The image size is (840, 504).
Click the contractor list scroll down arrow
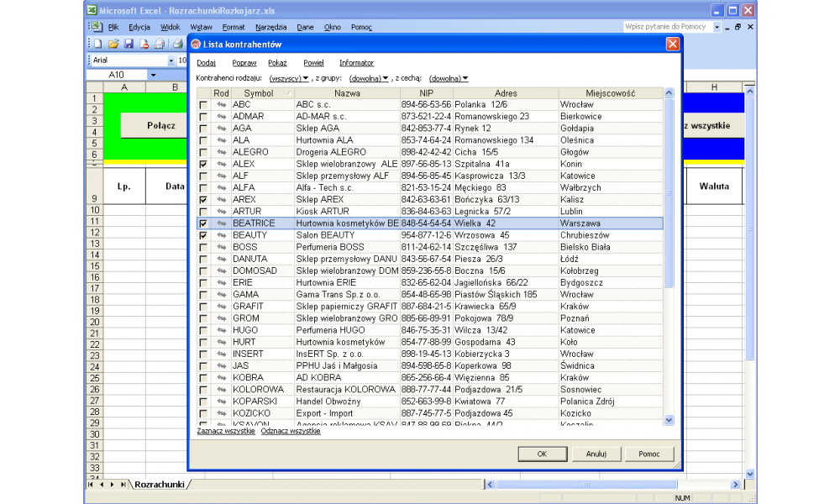point(669,420)
